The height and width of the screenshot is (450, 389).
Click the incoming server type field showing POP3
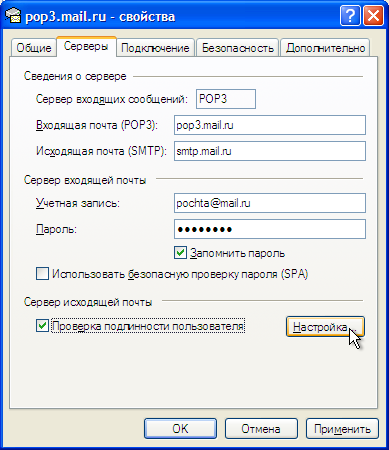[x=226, y=99]
